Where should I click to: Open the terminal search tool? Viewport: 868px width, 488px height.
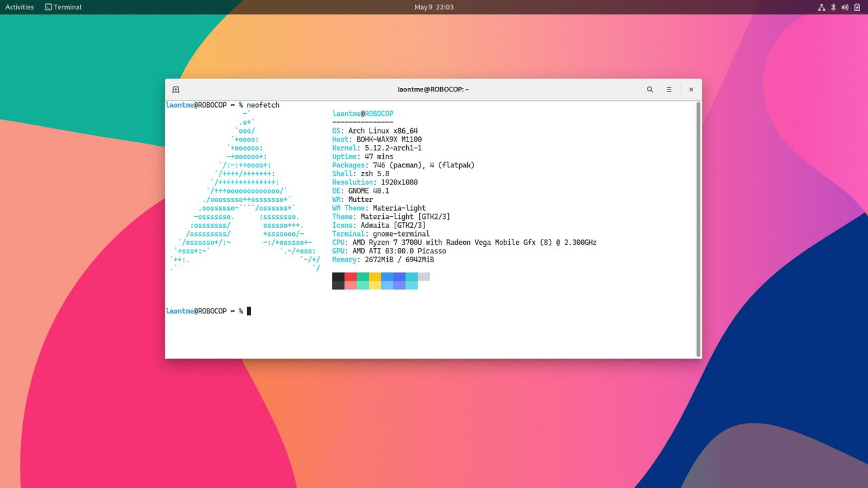pos(650,89)
